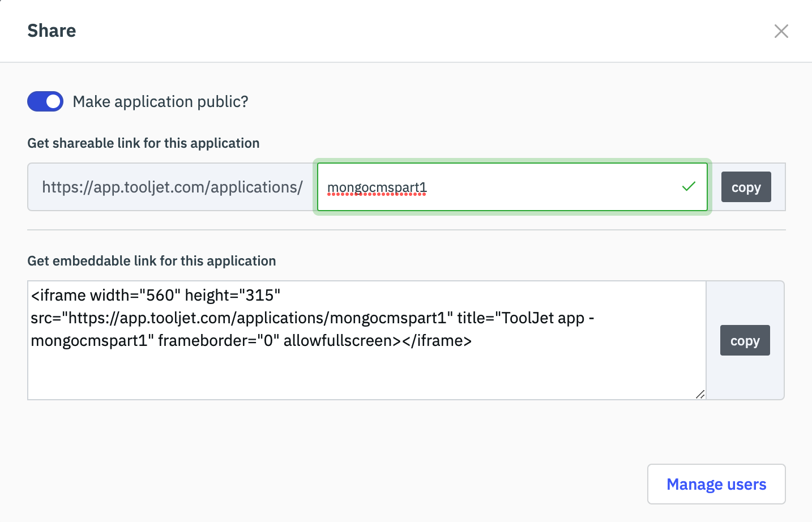Copy the shareable application link
This screenshot has height=522, width=812.
(746, 187)
